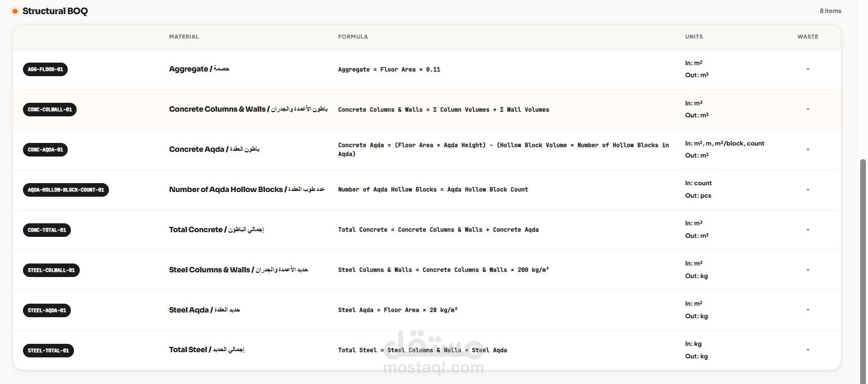Click 'In: kg' in the Total Steel row

point(693,344)
